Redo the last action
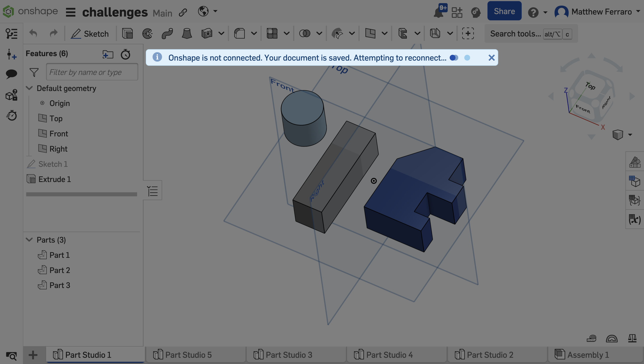The height and width of the screenshot is (364, 644). [53, 33]
